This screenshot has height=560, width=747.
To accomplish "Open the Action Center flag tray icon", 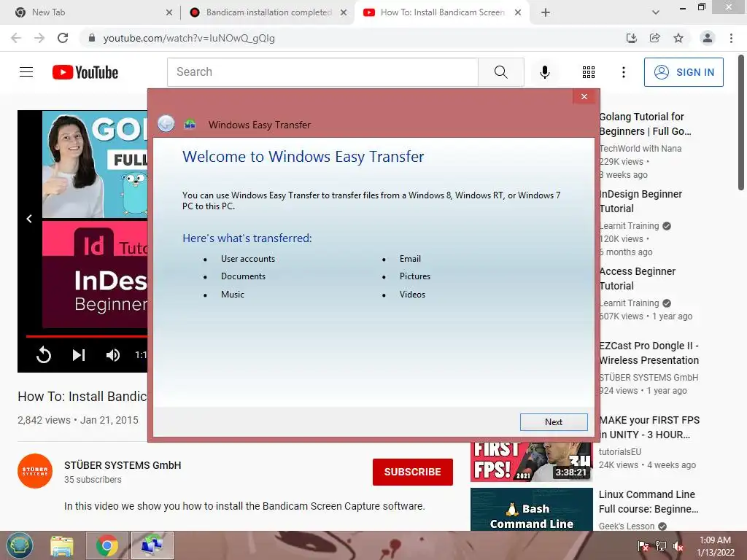I will pos(643,545).
